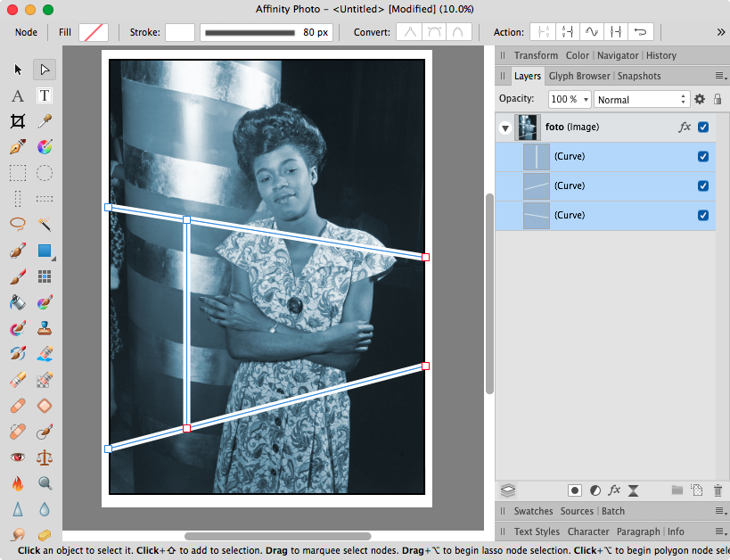Open the Opacity value dropdown

tap(569, 99)
